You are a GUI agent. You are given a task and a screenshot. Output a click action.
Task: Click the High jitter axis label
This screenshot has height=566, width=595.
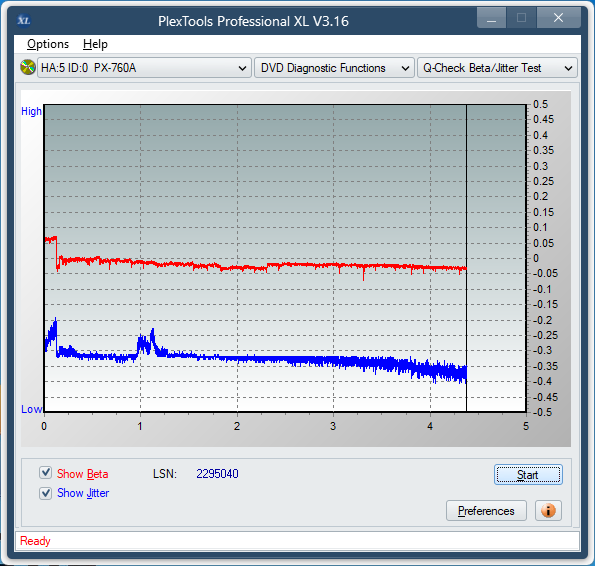pyautogui.click(x=31, y=111)
